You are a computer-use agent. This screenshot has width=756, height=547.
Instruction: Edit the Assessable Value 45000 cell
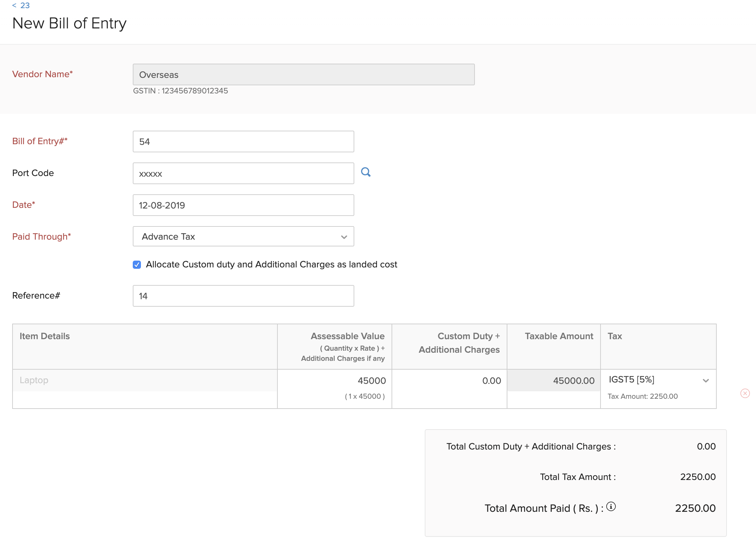(x=371, y=381)
